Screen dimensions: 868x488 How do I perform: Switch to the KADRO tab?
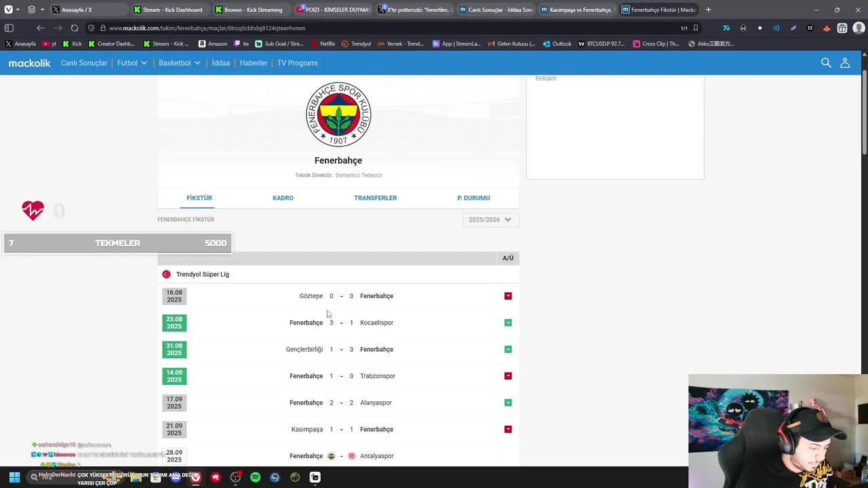(283, 198)
